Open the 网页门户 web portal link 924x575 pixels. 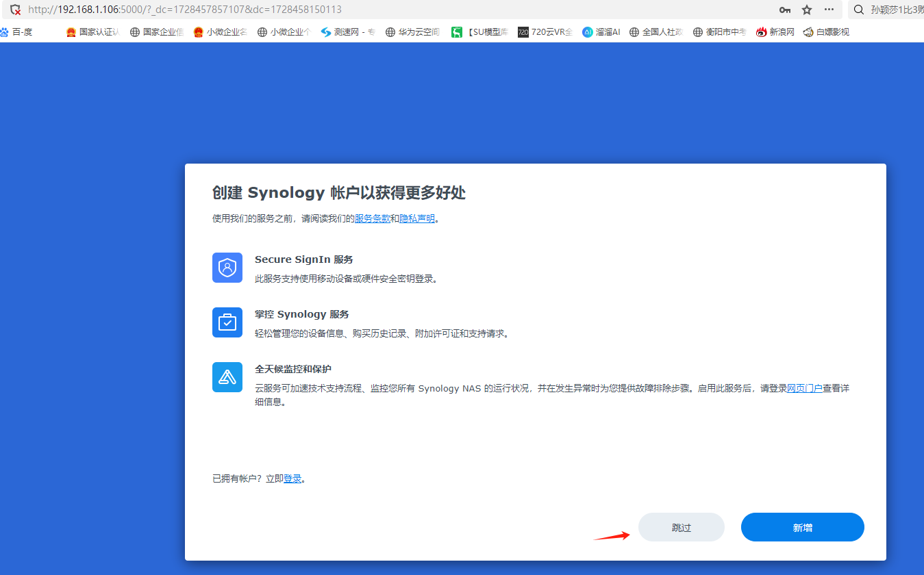[x=805, y=388]
